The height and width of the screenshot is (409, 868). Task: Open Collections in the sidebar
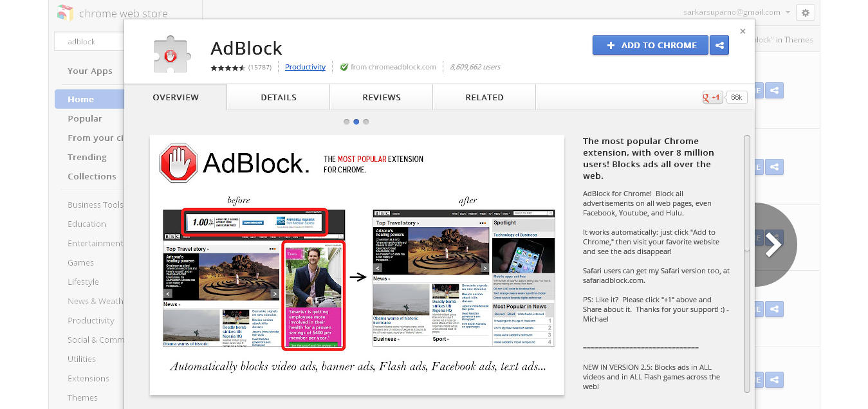92,176
